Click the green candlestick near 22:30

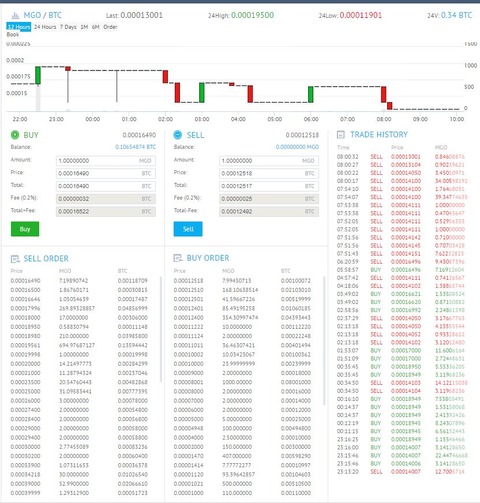[38, 75]
